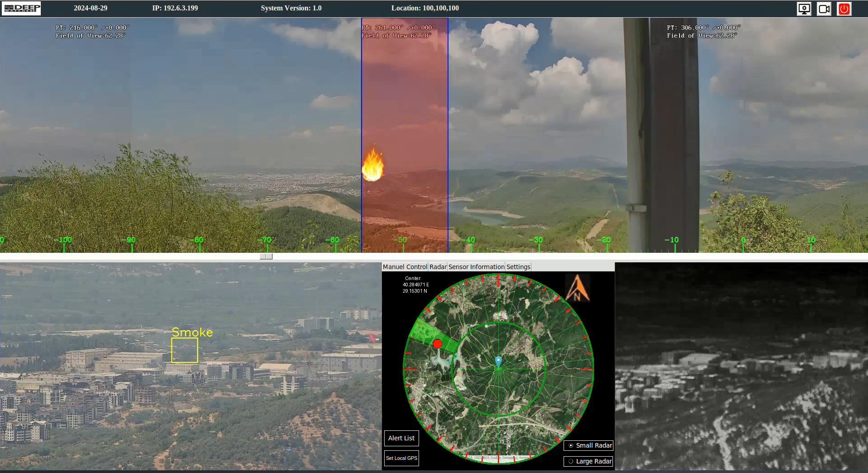
Task: Click the Set Local GPS button
Action: pos(401,458)
